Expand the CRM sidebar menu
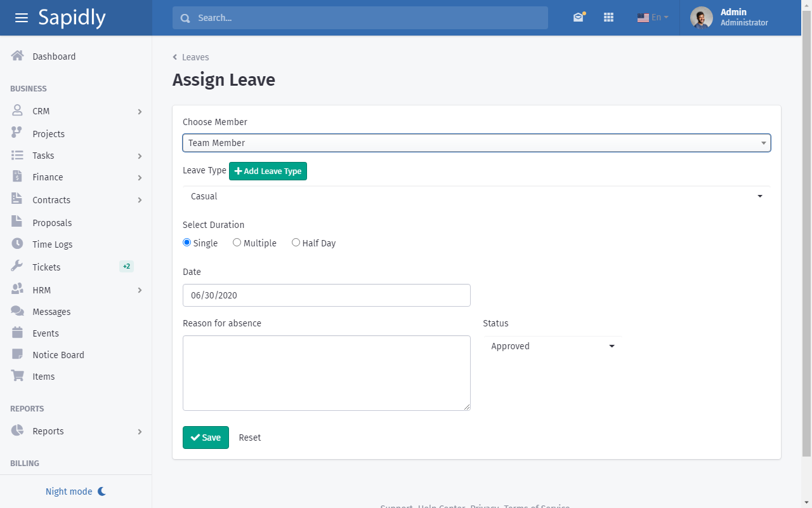Image resolution: width=812 pixels, height=508 pixels. 76,111
